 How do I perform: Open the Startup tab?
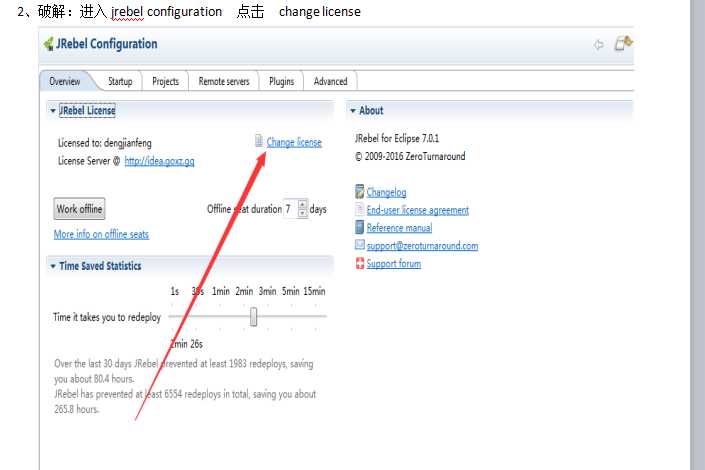tap(120, 81)
